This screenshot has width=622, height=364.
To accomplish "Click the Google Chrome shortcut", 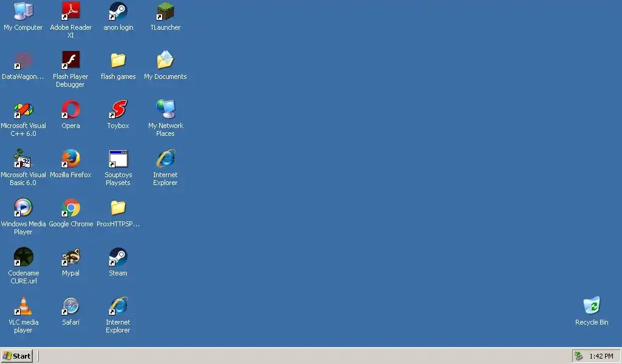I will click(70, 207).
